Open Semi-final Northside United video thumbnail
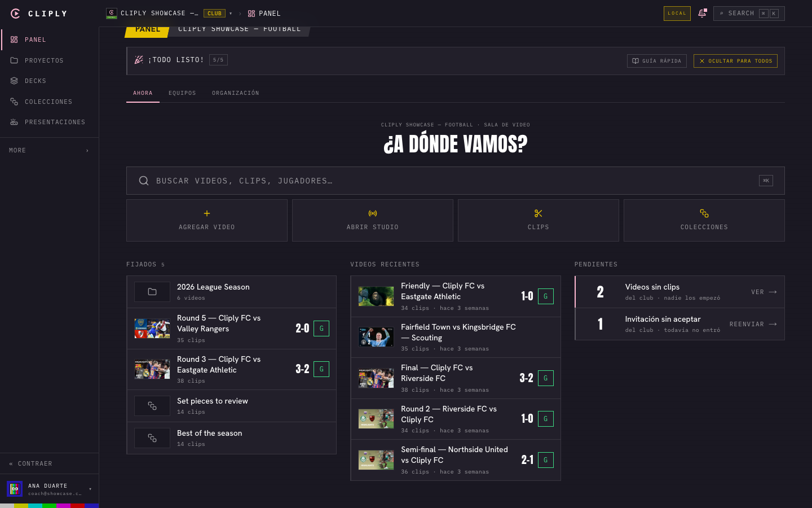 click(376, 460)
